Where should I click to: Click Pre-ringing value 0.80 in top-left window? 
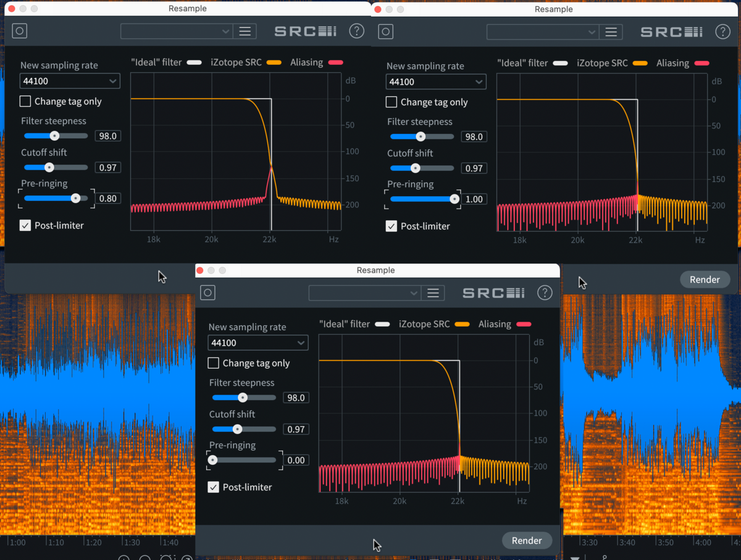107,198
